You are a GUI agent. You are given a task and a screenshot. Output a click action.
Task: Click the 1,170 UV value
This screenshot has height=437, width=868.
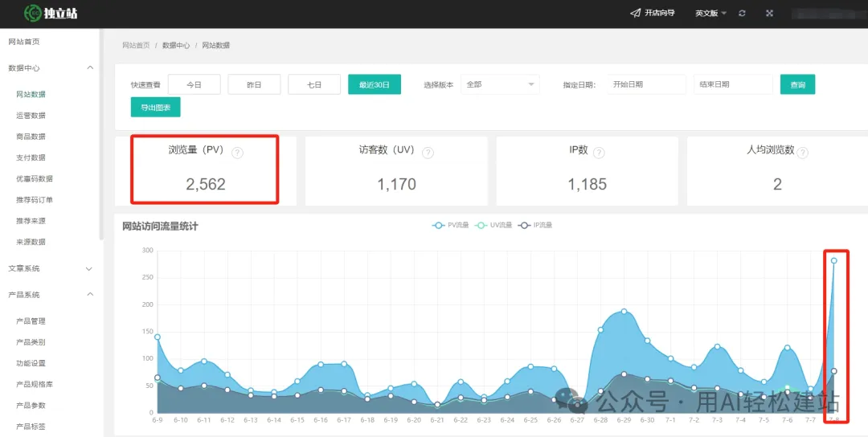click(x=396, y=185)
